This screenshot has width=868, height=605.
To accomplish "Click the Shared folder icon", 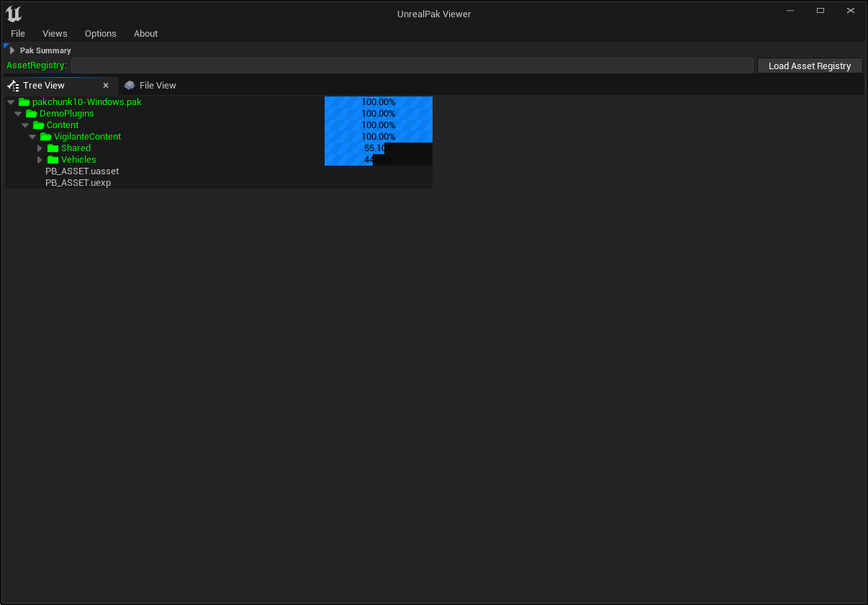I will 53,148.
